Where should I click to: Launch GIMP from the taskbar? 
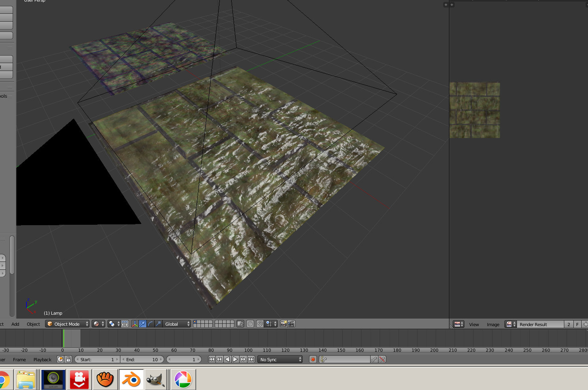tap(155, 380)
